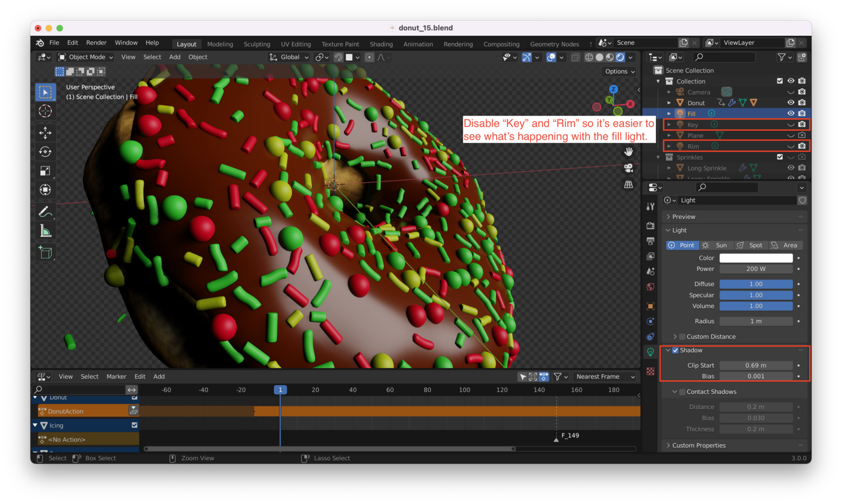Image resolution: width=842 pixels, height=504 pixels.
Task: Open the Render menu
Action: click(96, 43)
